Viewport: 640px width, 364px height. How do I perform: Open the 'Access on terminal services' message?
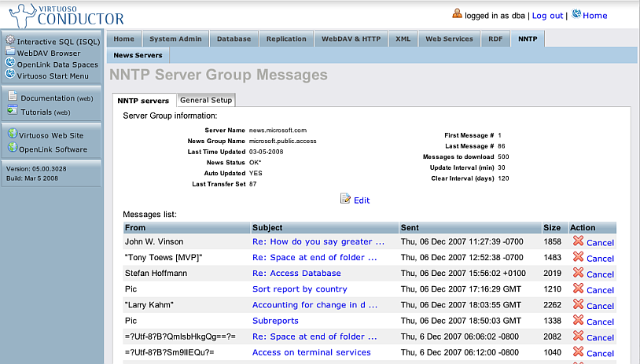(311, 352)
